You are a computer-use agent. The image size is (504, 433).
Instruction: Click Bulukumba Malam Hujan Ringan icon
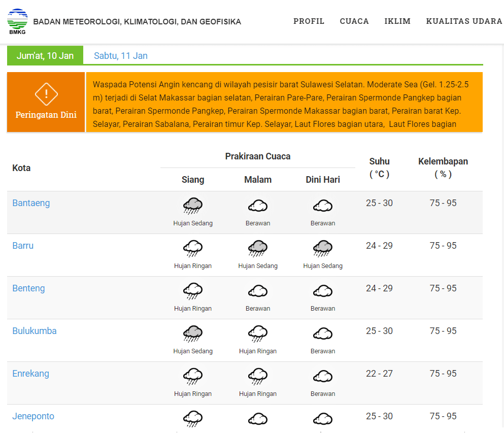point(258,334)
